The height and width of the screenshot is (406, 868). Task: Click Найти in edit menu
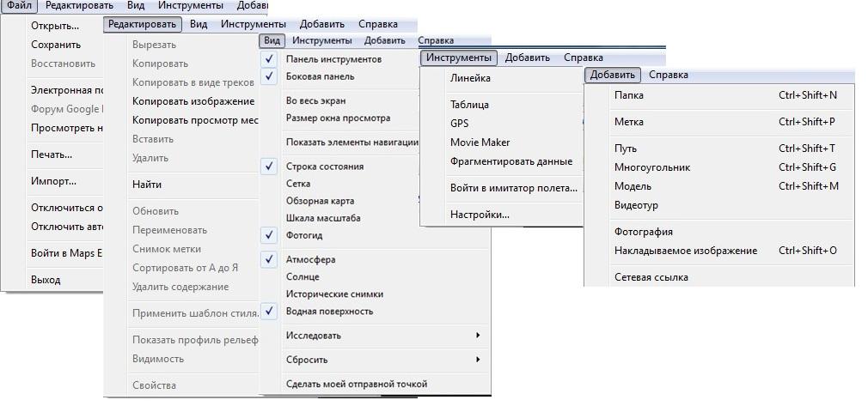(x=147, y=184)
